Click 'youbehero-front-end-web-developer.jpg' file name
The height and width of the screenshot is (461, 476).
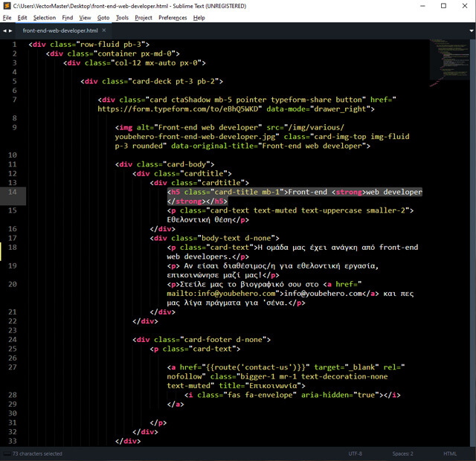[195, 137]
